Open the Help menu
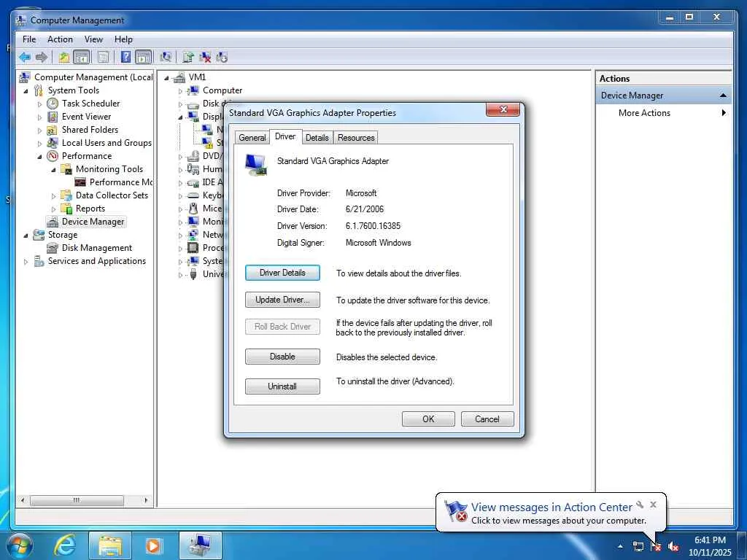 pos(123,39)
